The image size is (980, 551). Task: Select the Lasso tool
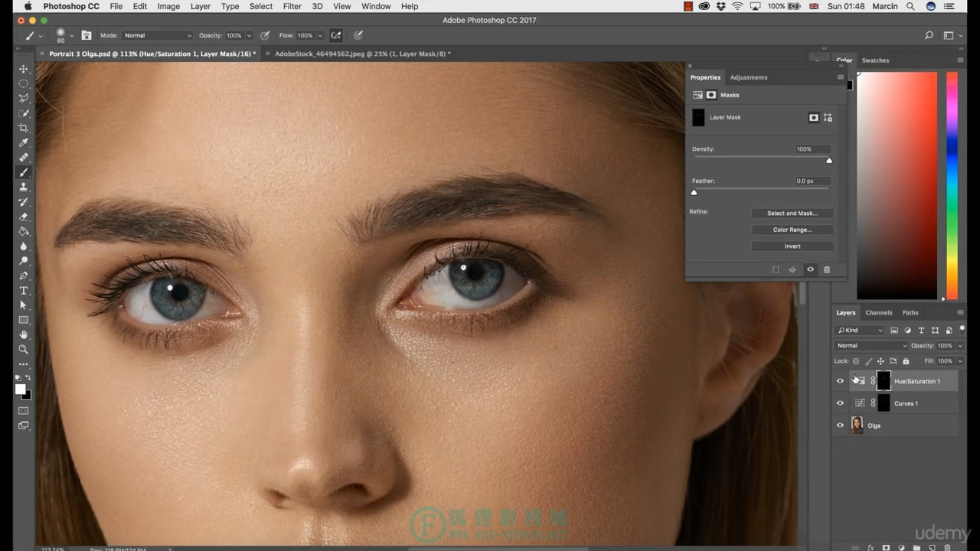click(x=24, y=99)
